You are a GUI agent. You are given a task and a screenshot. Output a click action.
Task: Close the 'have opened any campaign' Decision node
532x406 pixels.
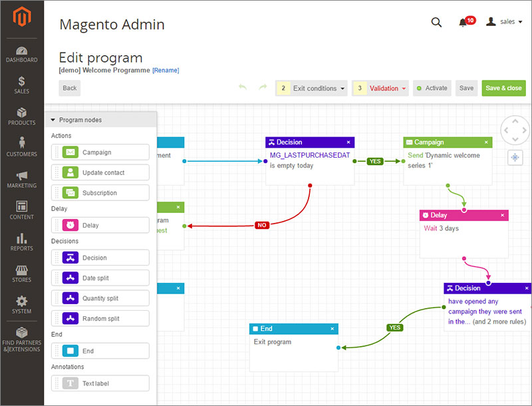point(527,288)
